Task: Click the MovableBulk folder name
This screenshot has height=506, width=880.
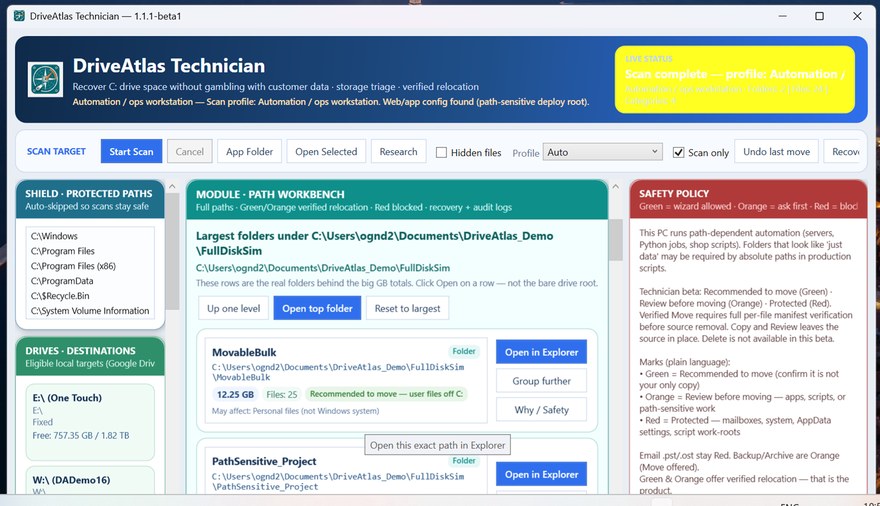Action: tap(244, 352)
